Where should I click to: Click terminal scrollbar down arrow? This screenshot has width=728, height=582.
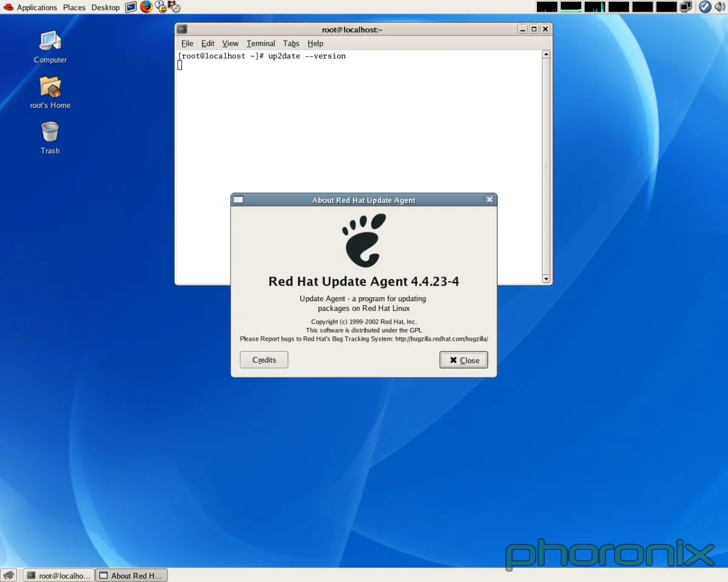[x=546, y=279]
